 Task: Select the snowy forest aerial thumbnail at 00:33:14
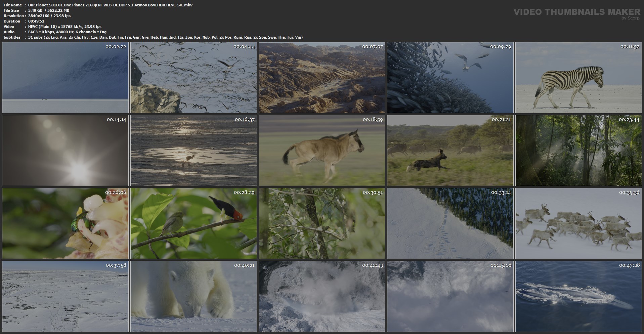coord(450,223)
